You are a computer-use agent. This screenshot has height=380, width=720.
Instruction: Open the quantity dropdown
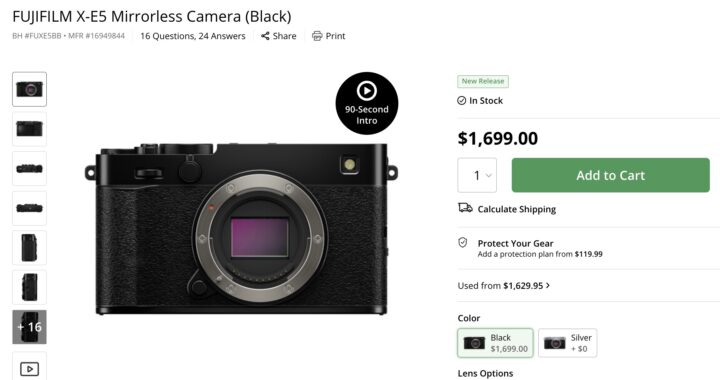pos(477,175)
